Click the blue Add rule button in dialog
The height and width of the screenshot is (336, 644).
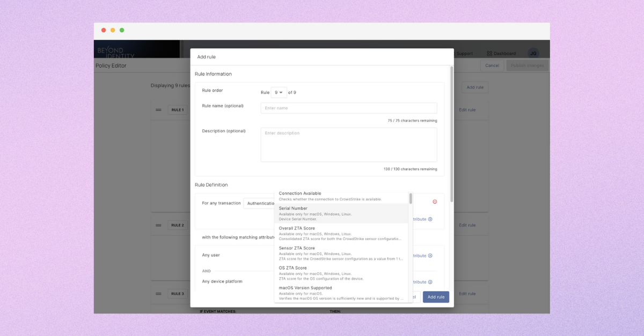pos(436,297)
